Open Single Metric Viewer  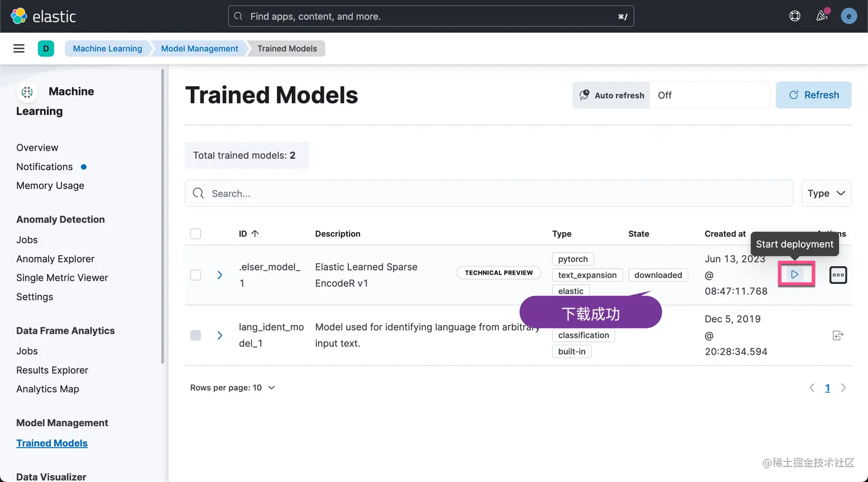click(x=62, y=277)
